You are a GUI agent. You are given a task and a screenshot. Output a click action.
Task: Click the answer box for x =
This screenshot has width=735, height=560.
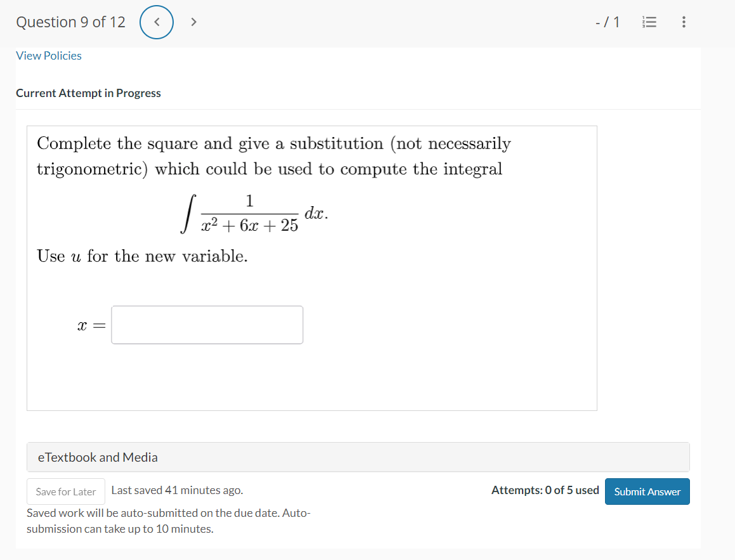pos(207,325)
